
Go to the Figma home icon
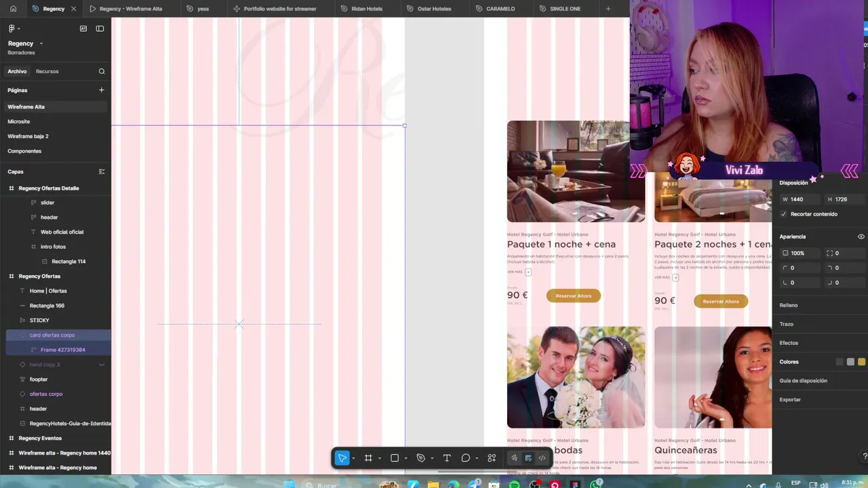13,9
